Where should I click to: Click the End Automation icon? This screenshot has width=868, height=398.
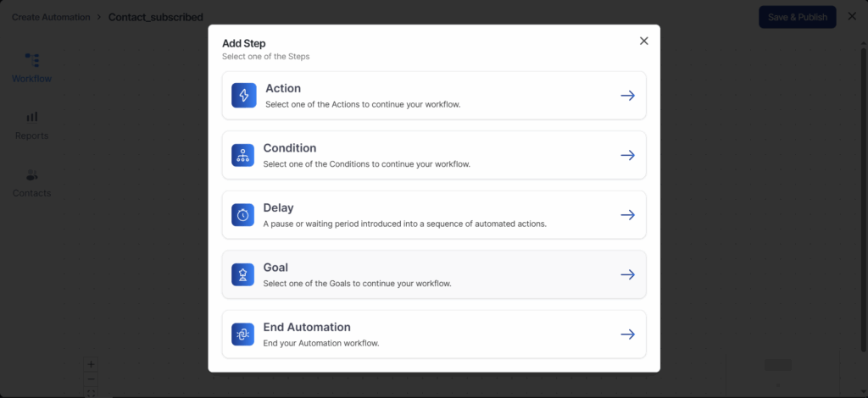[243, 334]
